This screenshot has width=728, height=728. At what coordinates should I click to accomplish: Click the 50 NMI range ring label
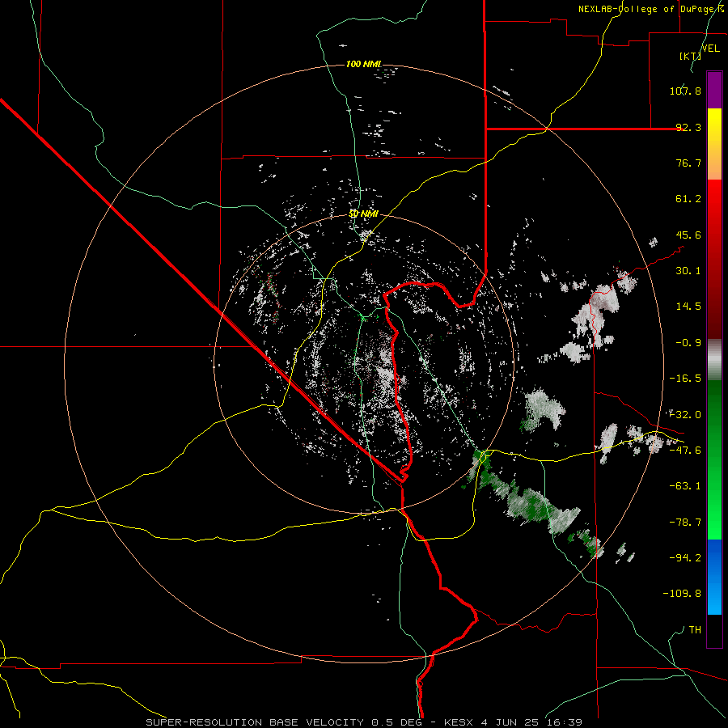click(x=363, y=214)
